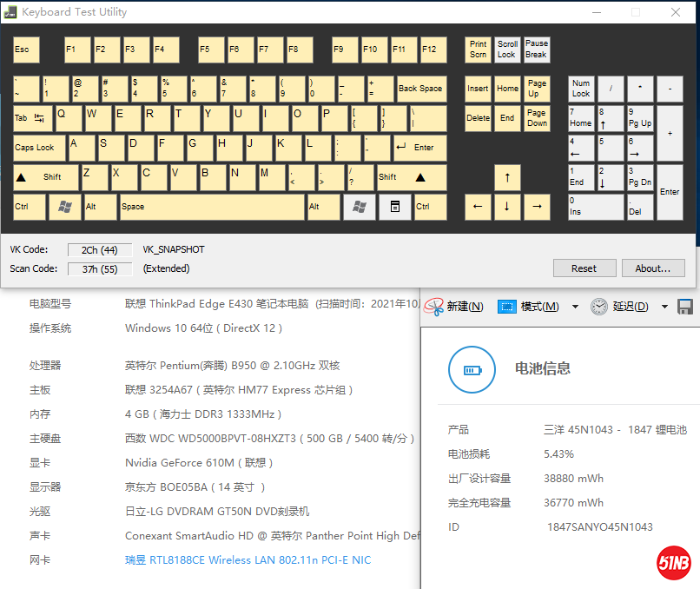Screen dimensions: 700x589
Task: Click the context menu key icon
Action: coord(394,207)
